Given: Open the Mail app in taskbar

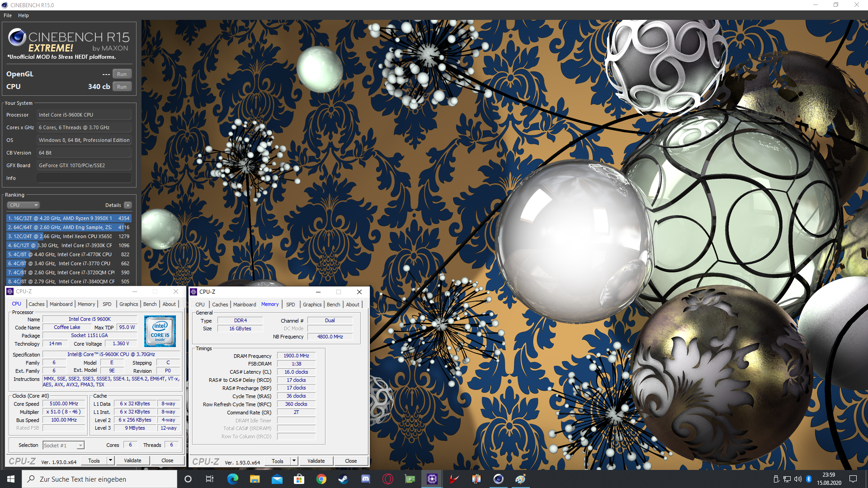Looking at the screenshot, I should [x=277, y=479].
